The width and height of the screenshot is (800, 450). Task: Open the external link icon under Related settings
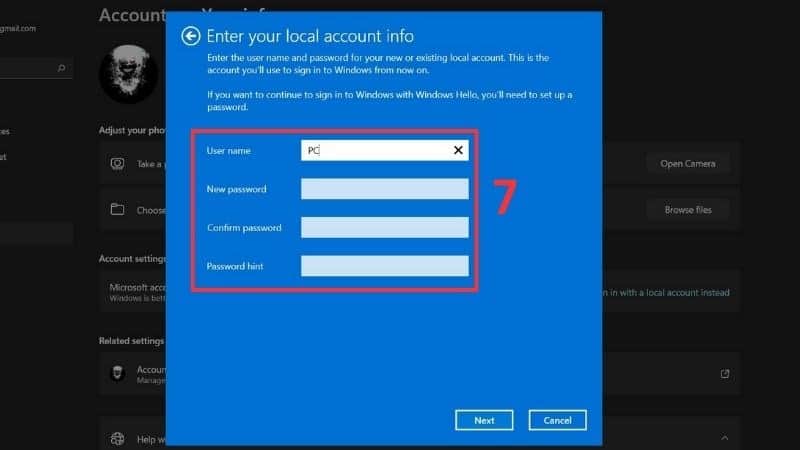725,374
